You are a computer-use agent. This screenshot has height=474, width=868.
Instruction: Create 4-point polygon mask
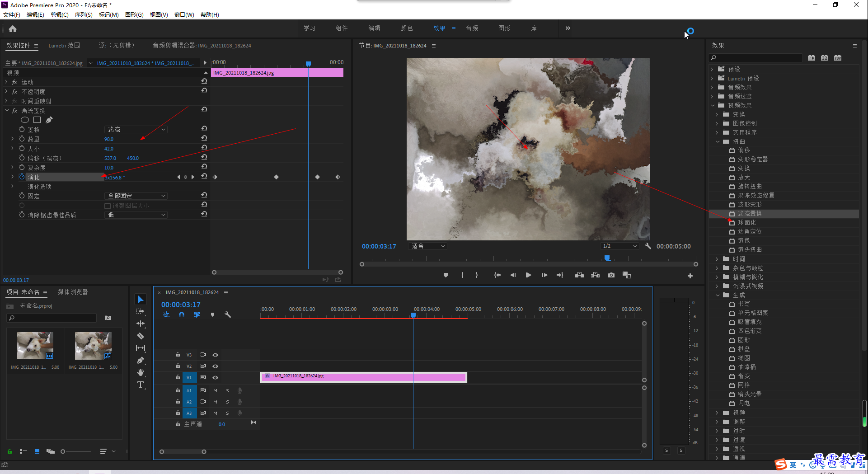coord(37,120)
